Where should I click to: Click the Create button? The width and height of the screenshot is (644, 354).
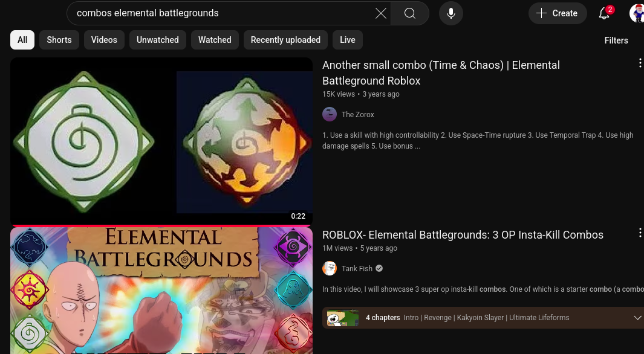pos(558,13)
